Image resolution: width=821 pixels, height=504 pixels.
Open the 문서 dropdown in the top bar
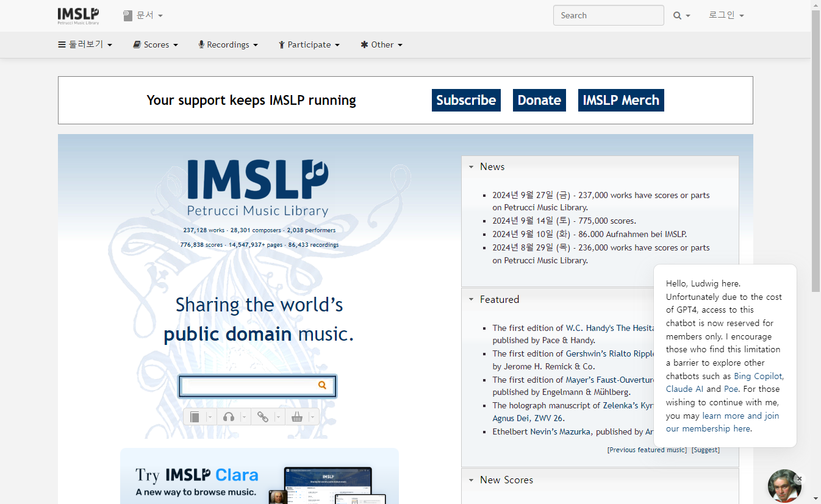point(143,15)
